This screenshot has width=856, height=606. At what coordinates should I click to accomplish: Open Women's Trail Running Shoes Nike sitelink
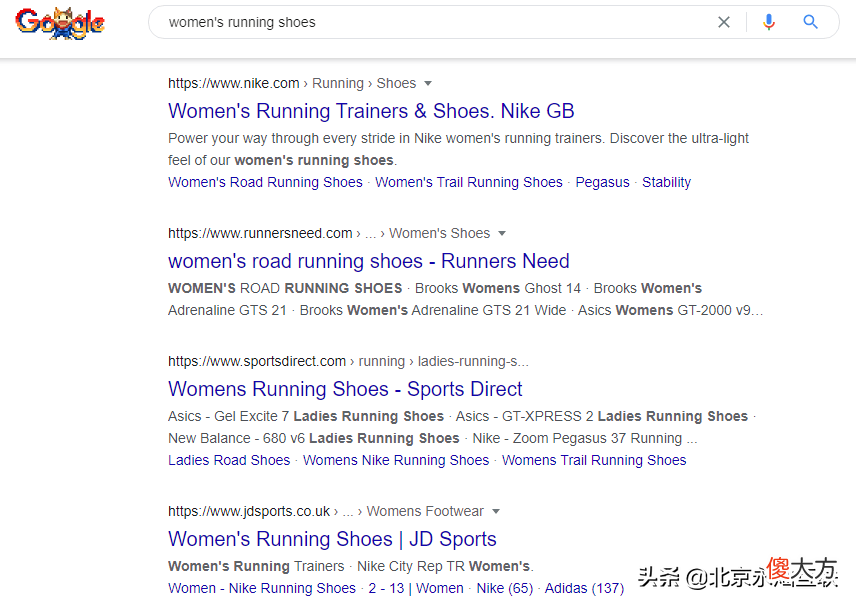(469, 182)
